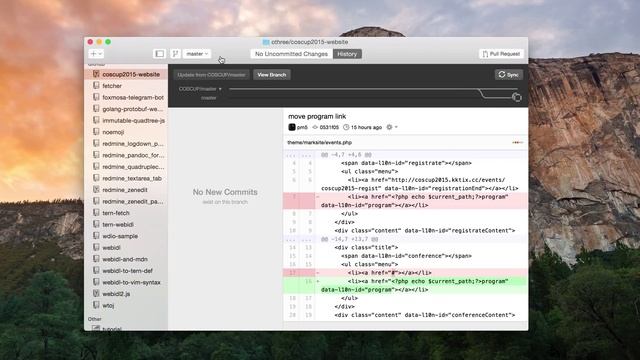This screenshot has height=360, width=640.
Task: Click the repo icon beside fetcher
Action: click(x=96, y=85)
